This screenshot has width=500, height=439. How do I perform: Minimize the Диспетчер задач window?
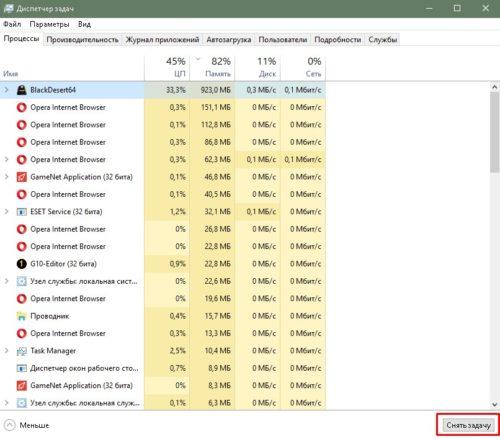[x=429, y=8]
